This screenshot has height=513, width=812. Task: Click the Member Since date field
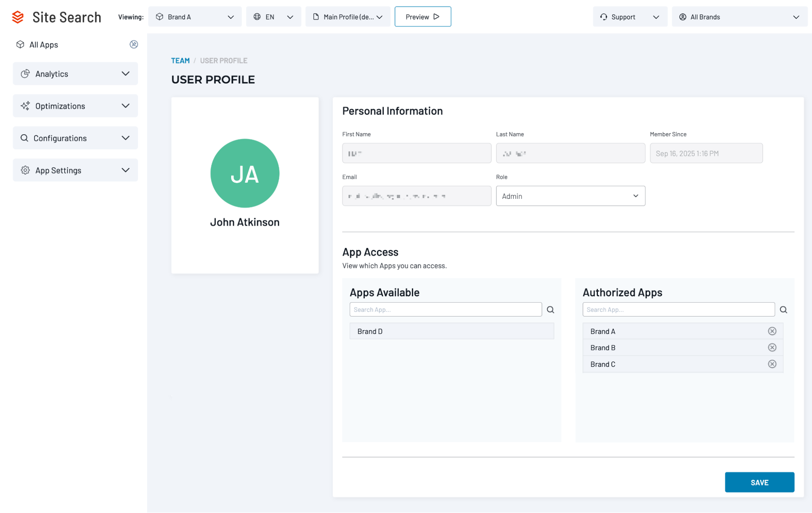[706, 153]
